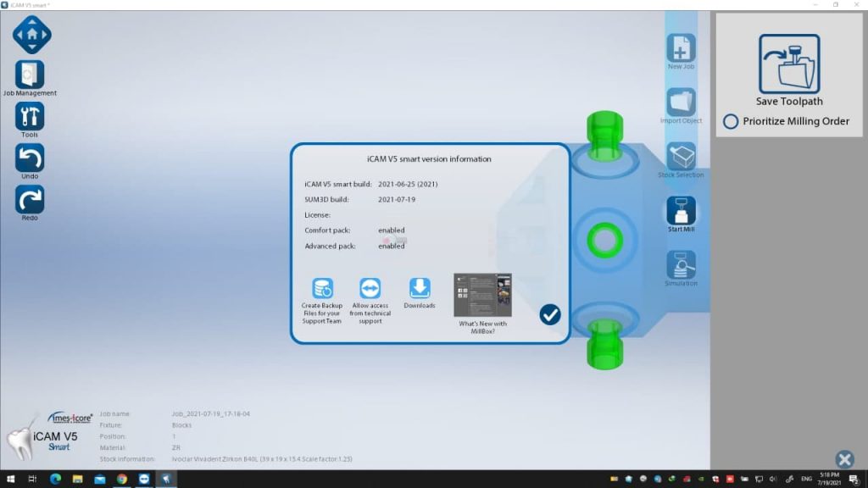868x488 pixels.
Task: Open Downloads from version dialog
Action: click(420, 288)
